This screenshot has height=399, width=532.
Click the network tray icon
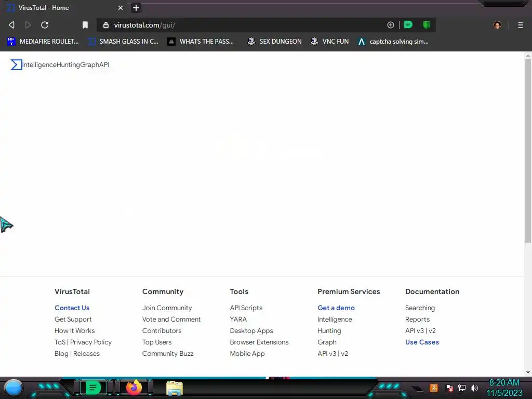[x=462, y=388]
